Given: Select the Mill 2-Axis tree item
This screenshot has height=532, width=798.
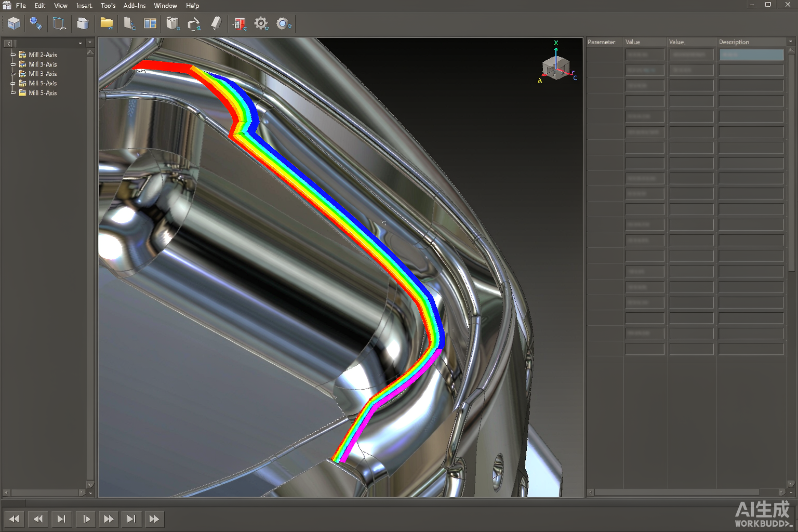Looking at the screenshot, I should coord(43,55).
